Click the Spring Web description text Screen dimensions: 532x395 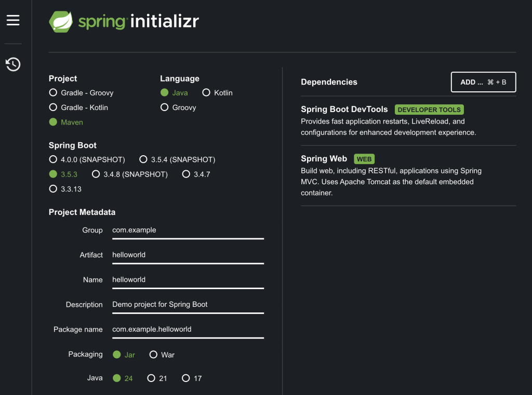click(391, 182)
